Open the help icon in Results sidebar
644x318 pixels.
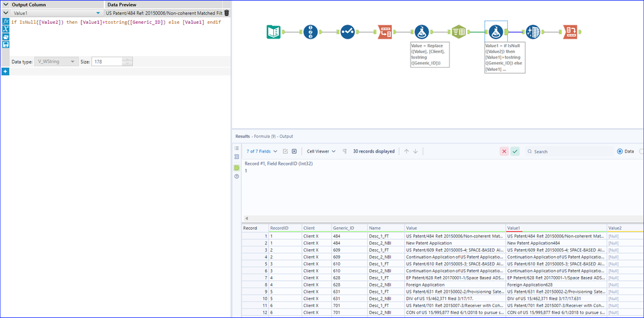coord(237,176)
